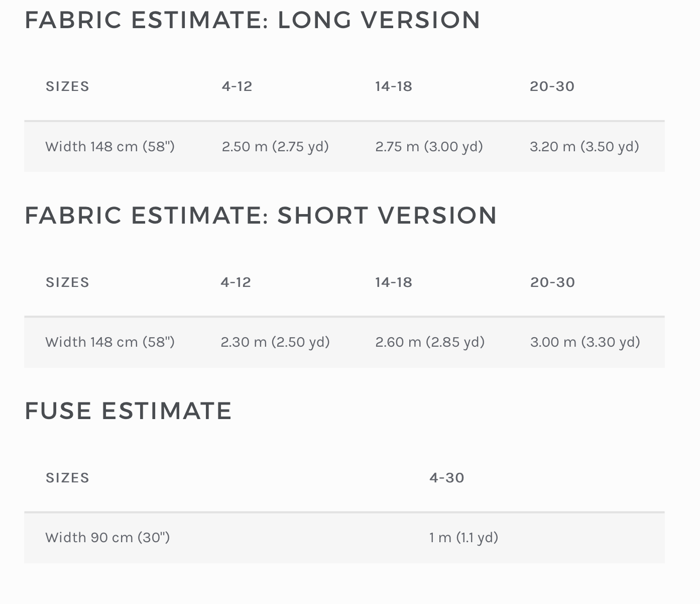Click the 2.60 m (2.85 yd) cell
Image resolution: width=700 pixels, height=604 pixels.
[x=430, y=342]
